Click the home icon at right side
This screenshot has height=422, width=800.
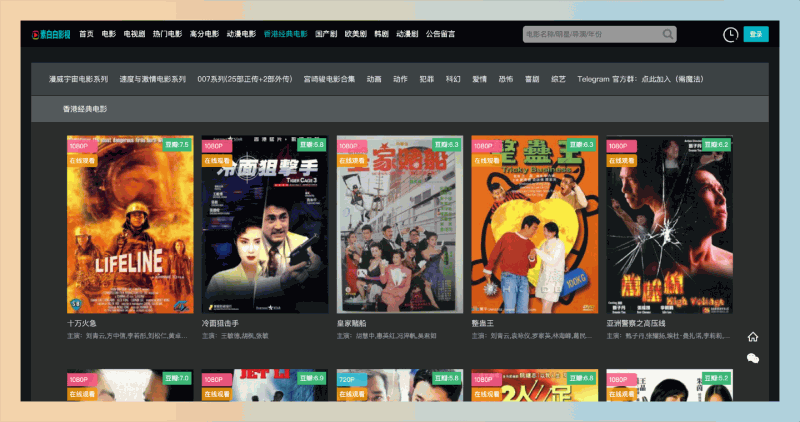point(753,337)
